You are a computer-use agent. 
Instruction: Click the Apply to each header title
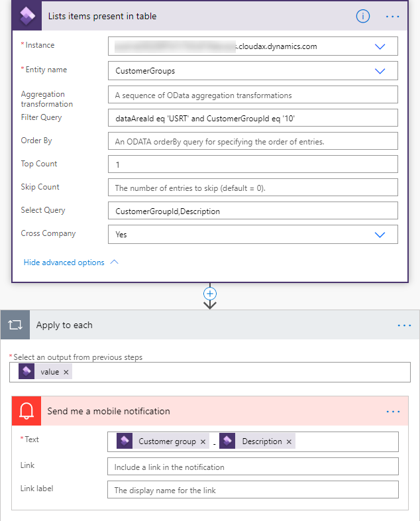(x=64, y=325)
